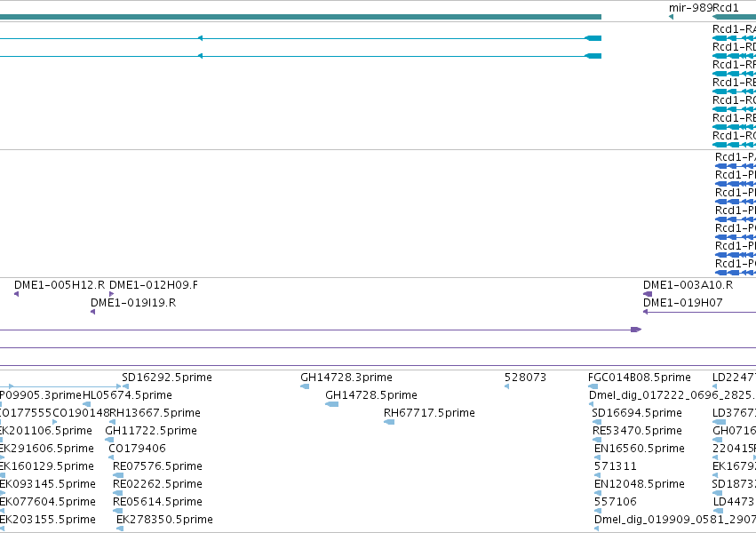Click the blue glyph under GH14728.5prime
Image resolution: width=756 pixels, height=533 pixels.
click(331, 404)
